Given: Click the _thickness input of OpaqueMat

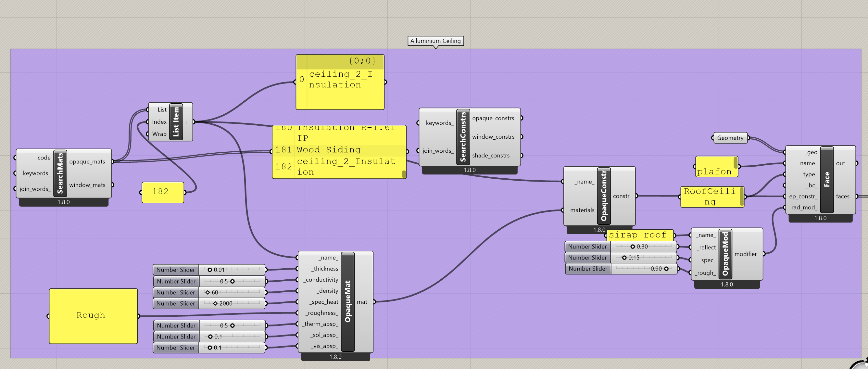Looking at the screenshot, I should [x=324, y=269].
